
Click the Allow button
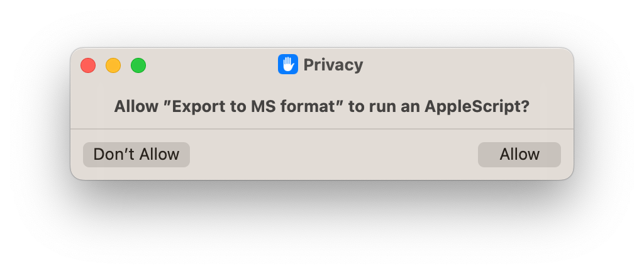(x=519, y=155)
